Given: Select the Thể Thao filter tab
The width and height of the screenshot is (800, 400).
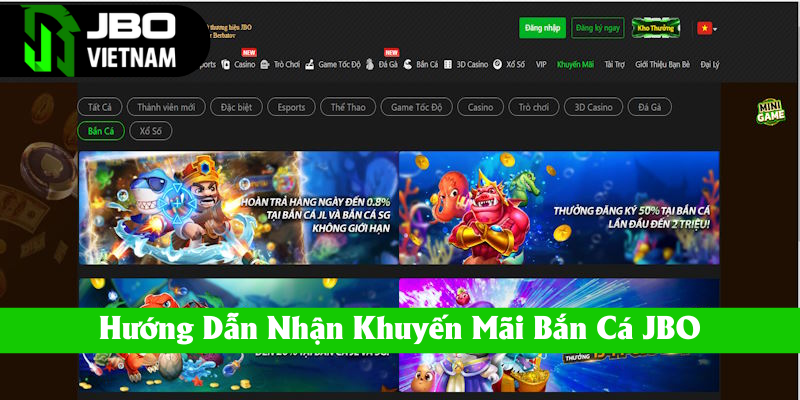Looking at the screenshot, I should pyautogui.click(x=348, y=107).
